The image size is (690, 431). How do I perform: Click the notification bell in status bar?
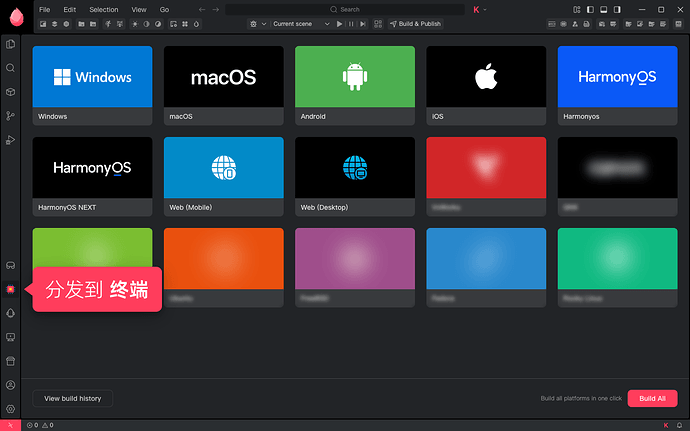(679, 425)
